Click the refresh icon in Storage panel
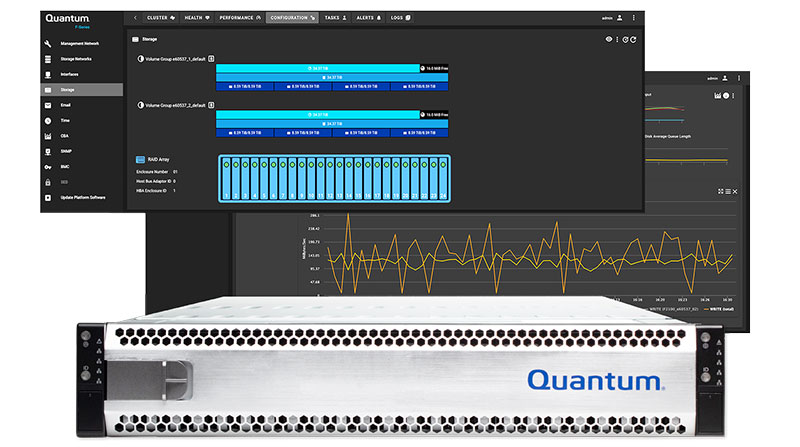800x447 pixels. (x=633, y=39)
